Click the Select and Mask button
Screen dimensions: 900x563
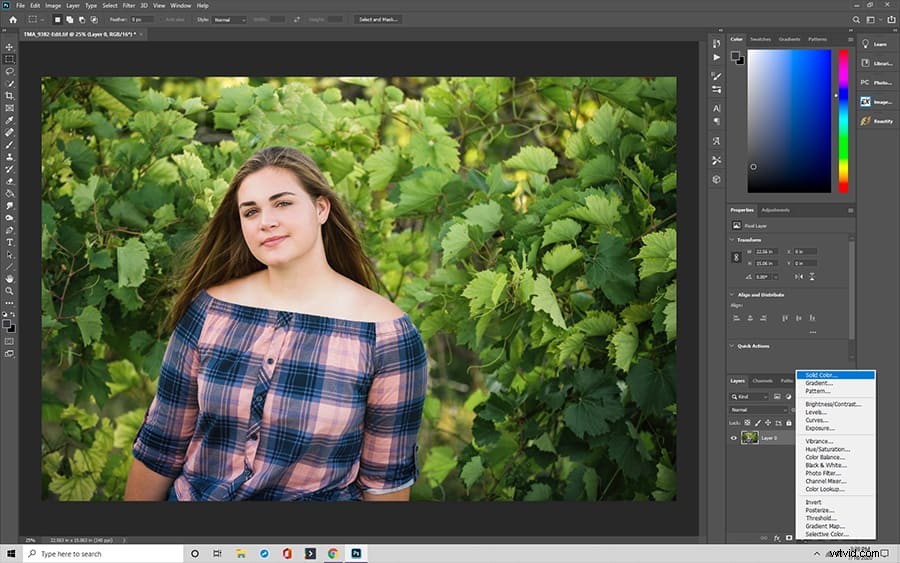[x=378, y=20]
